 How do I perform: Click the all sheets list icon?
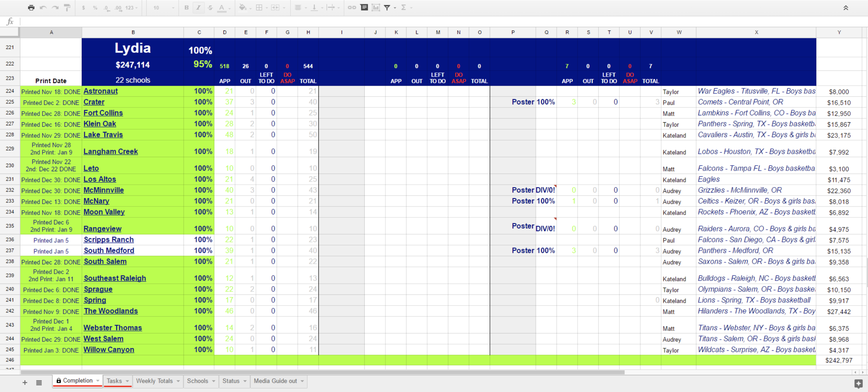click(x=39, y=383)
